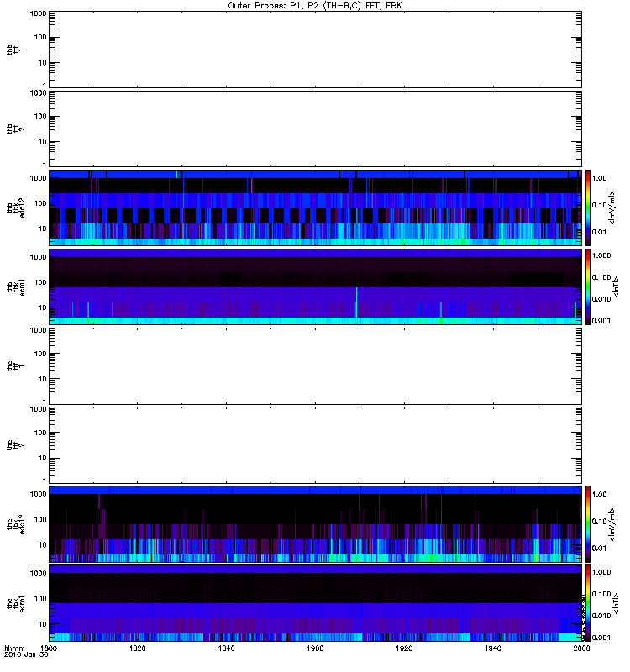Viewport: 630px width, 672px height.
Task: Click the 'thc fbk edc12' panel axis label
Action: pos(15,524)
